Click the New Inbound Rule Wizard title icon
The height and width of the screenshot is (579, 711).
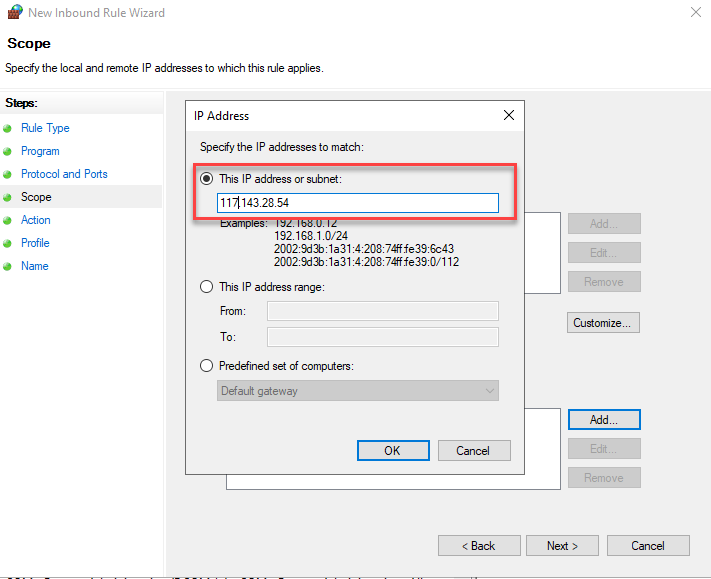pos(14,13)
